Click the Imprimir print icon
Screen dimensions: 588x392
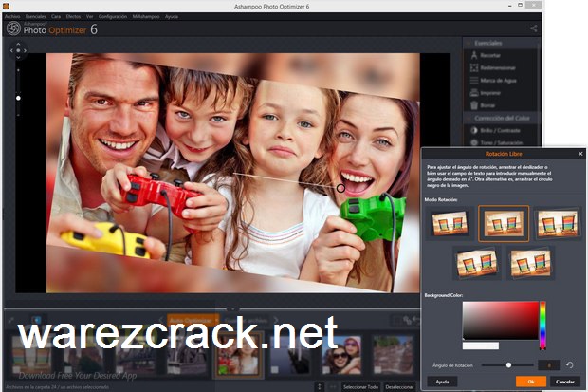[474, 93]
